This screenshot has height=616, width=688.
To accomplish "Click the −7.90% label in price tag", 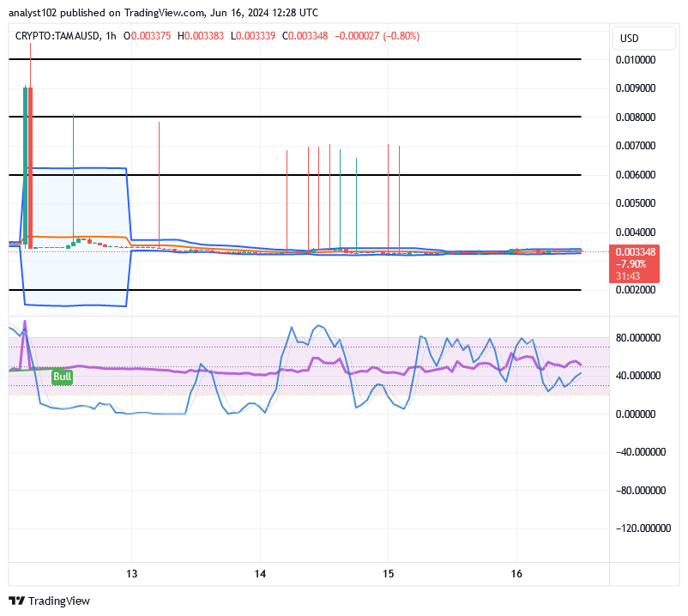I will click(x=631, y=264).
